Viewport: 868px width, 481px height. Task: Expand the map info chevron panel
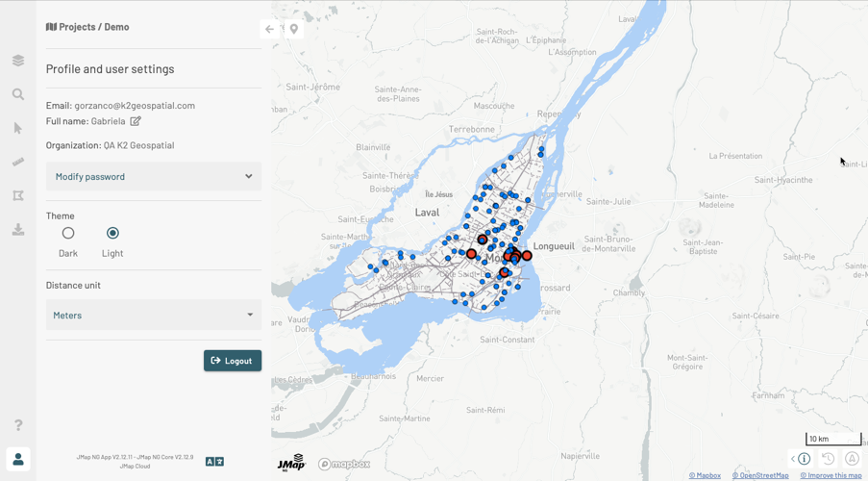coord(793,459)
